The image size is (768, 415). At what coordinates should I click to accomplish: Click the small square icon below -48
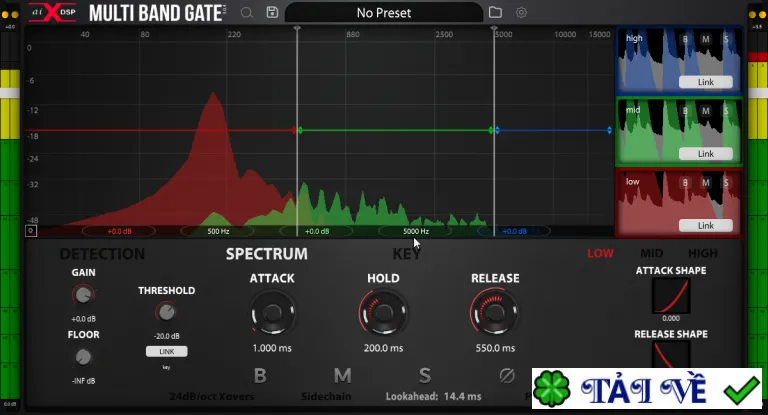click(x=31, y=231)
